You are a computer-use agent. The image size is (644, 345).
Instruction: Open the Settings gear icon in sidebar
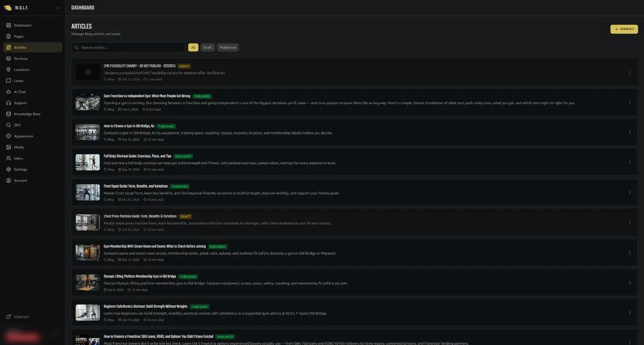coord(9,169)
